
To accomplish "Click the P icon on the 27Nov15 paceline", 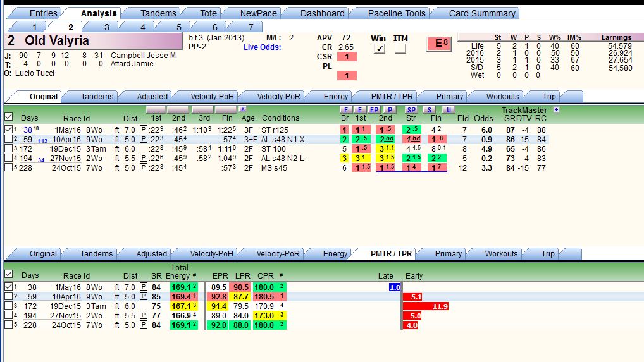I will (144, 158).
